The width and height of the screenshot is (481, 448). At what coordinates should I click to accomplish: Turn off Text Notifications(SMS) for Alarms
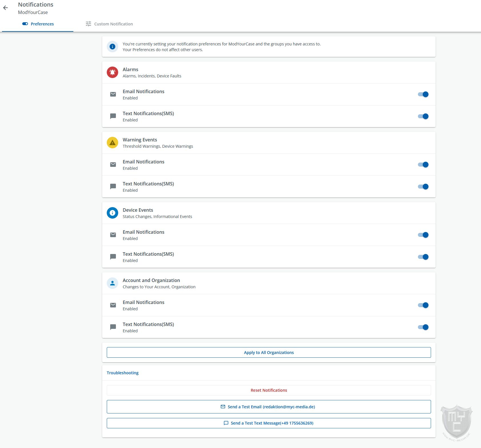pyautogui.click(x=423, y=116)
